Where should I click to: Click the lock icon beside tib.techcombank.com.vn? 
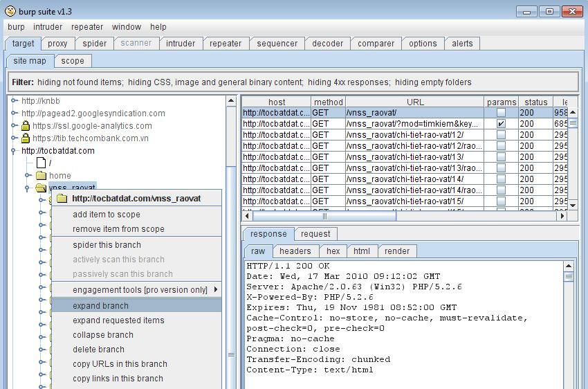point(26,138)
